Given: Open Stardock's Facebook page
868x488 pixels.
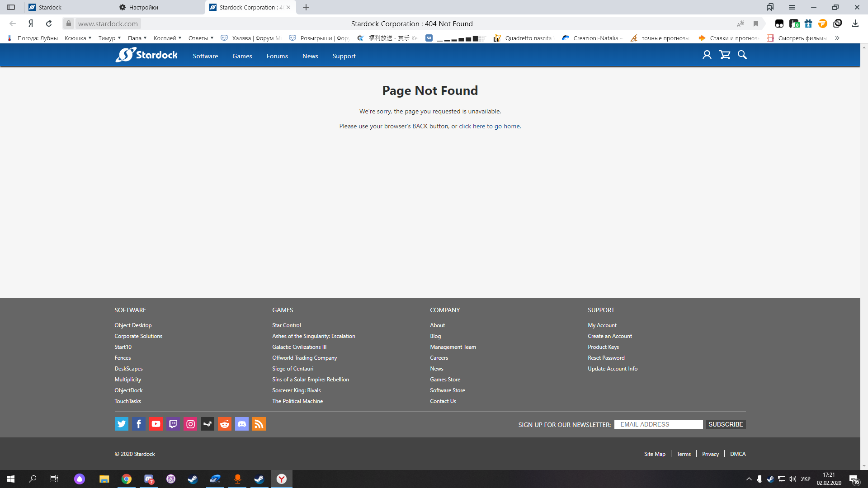Looking at the screenshot, I should (139, 424).
